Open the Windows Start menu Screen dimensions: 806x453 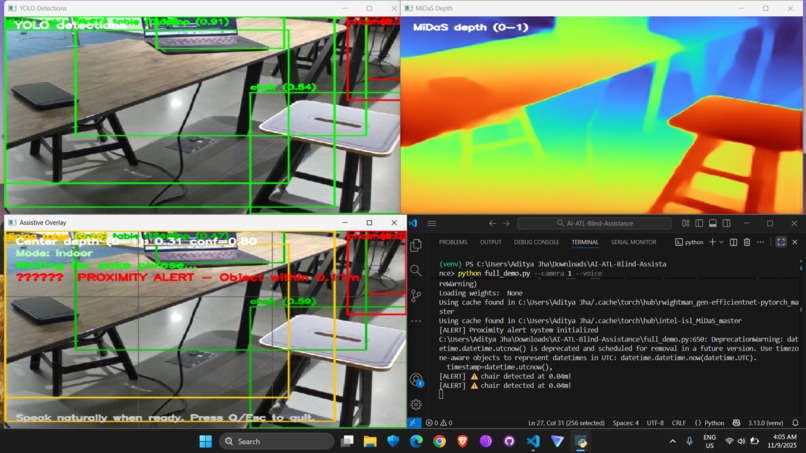[206, 441]
